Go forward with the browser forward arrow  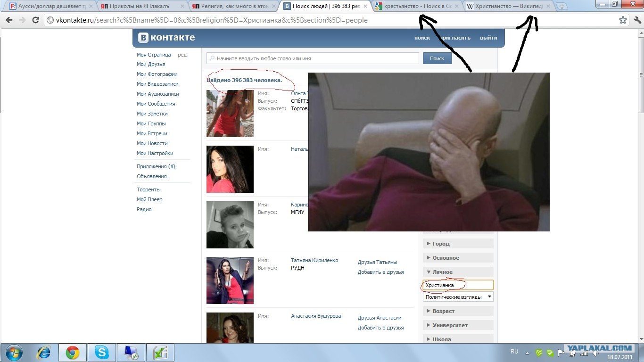(22, 20)
